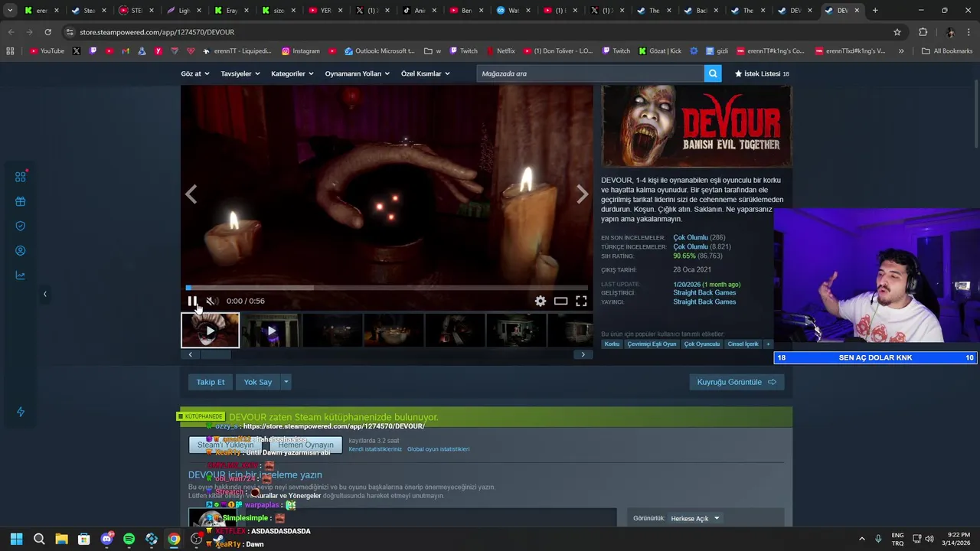Open Oynamanın Yolları menu
Screen dimensions: 980x551
tap(358, 73)
